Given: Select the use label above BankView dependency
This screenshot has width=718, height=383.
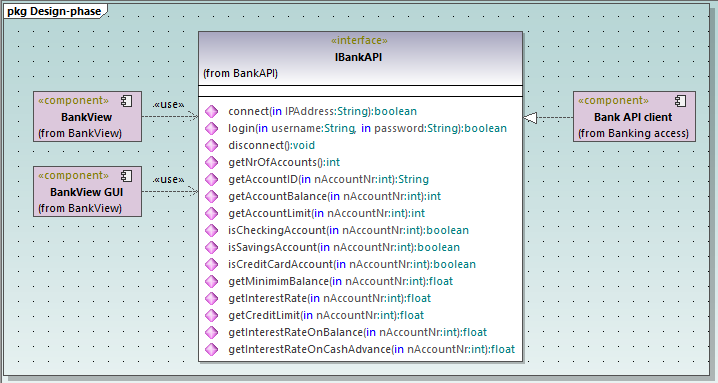Looking at the screenshot, I should 169,104.
